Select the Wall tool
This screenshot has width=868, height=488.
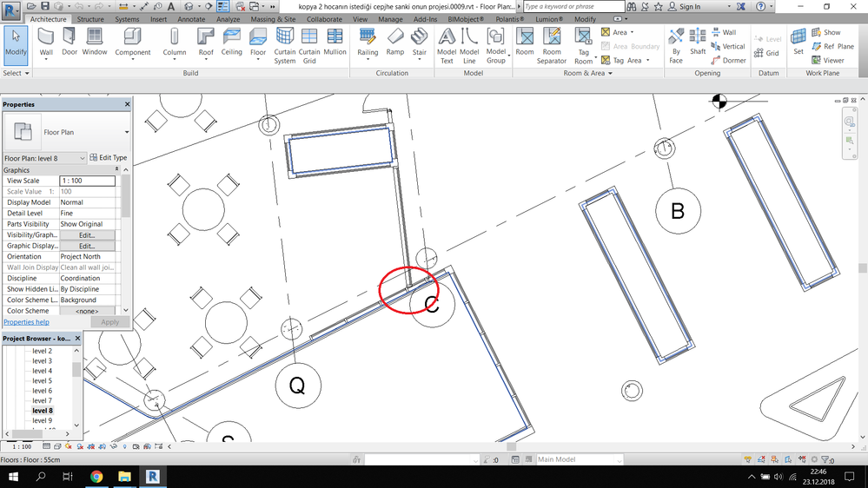tap(46, 44)
